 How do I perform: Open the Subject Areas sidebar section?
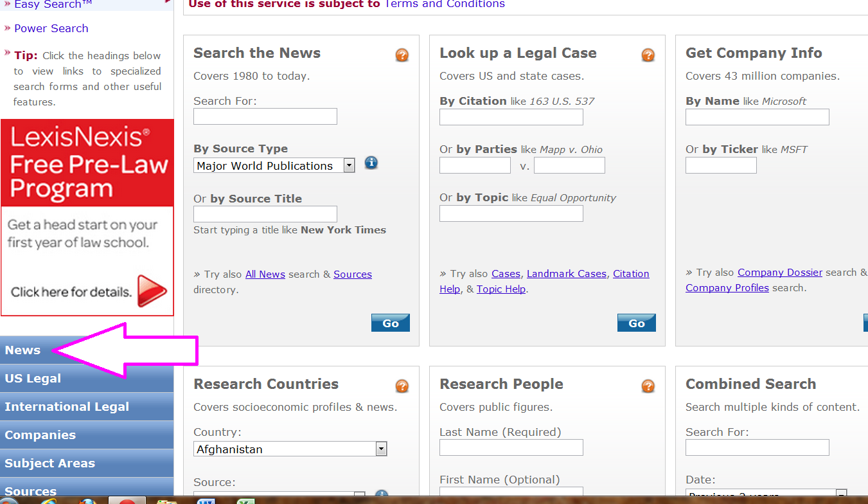point(87,464)
